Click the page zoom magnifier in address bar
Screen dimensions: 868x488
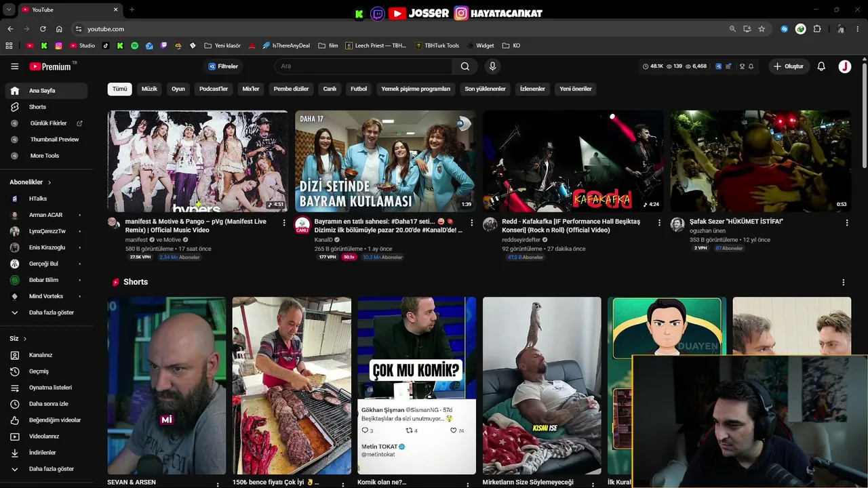[732, 29]
